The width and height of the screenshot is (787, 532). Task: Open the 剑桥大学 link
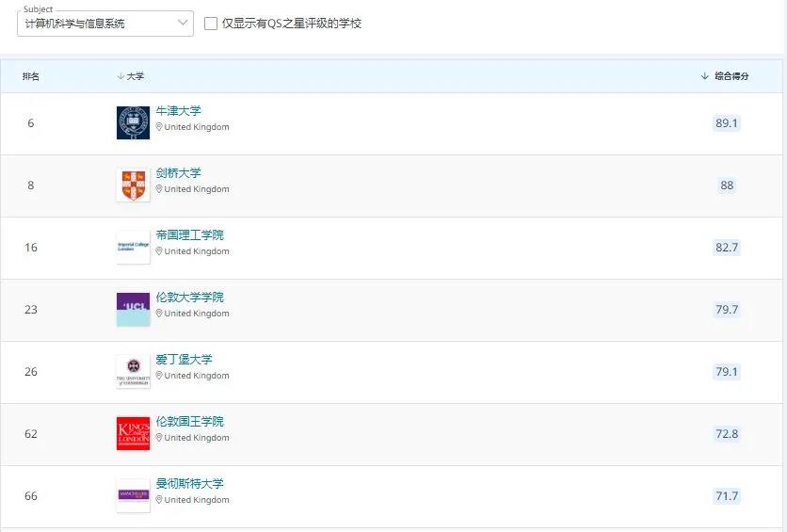pyautogui.click(x=178, y=173)
